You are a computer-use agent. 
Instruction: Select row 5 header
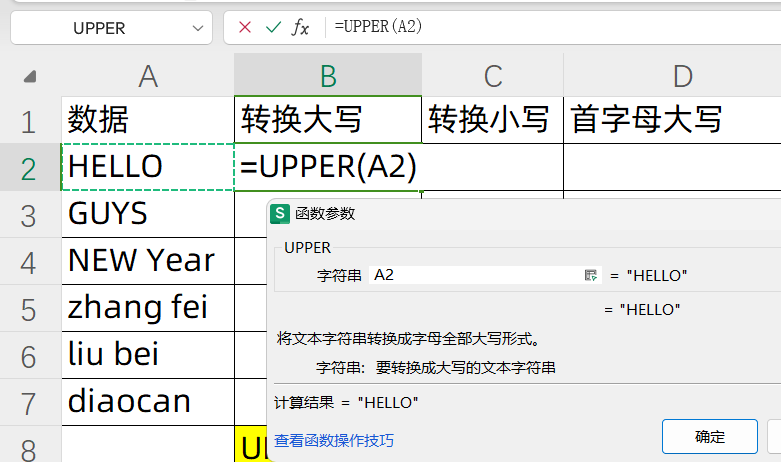pyautogui.click(x=30, y=309)
